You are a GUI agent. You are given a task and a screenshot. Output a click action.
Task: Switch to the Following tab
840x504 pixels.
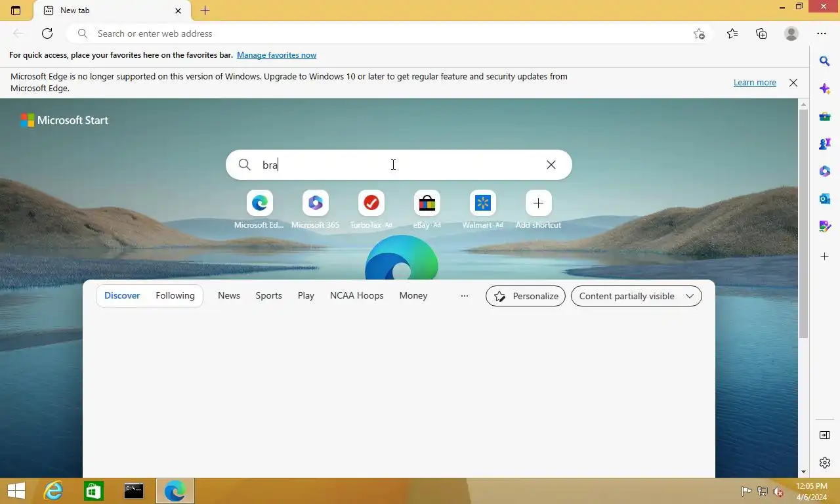175,295
